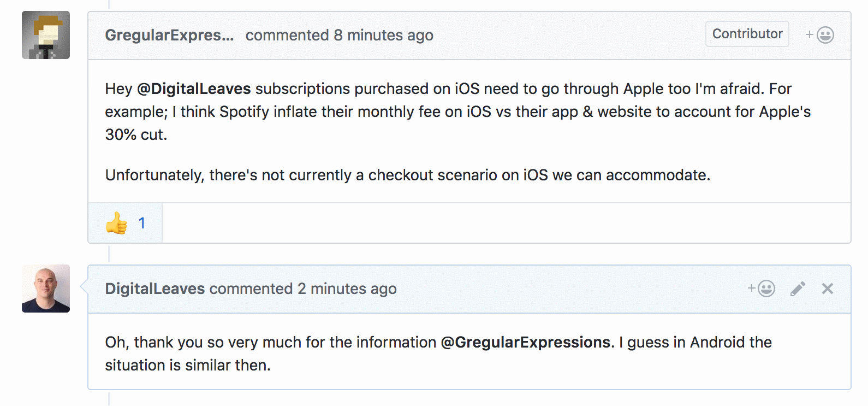This screenshot has width=868, height=406.
Task: Open GregularExpressions' pixel avatar profile
Action: click(x=46, y=35)
